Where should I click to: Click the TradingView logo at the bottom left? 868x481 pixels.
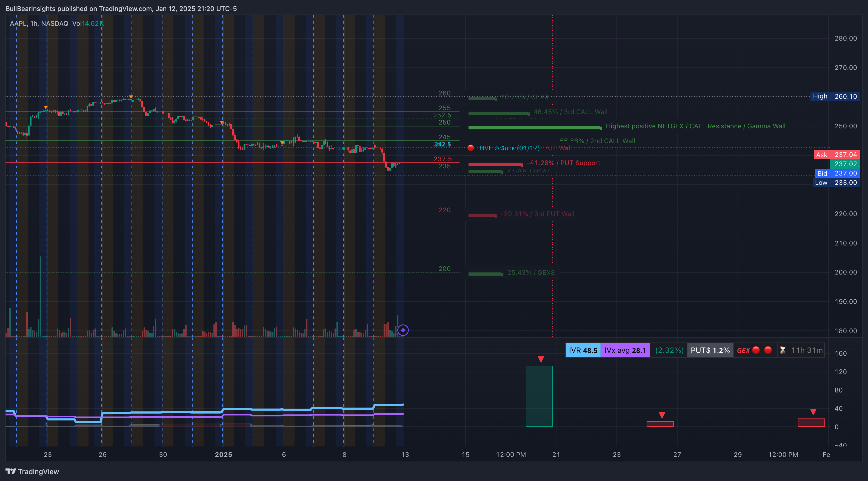[x=32, y=471]
